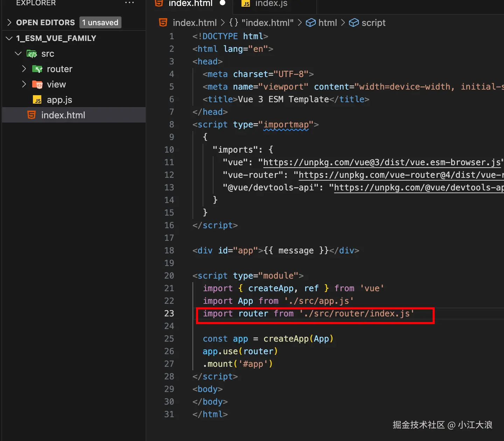Switch to the index.html editor tab
The image size is (504, 441).
190,3
